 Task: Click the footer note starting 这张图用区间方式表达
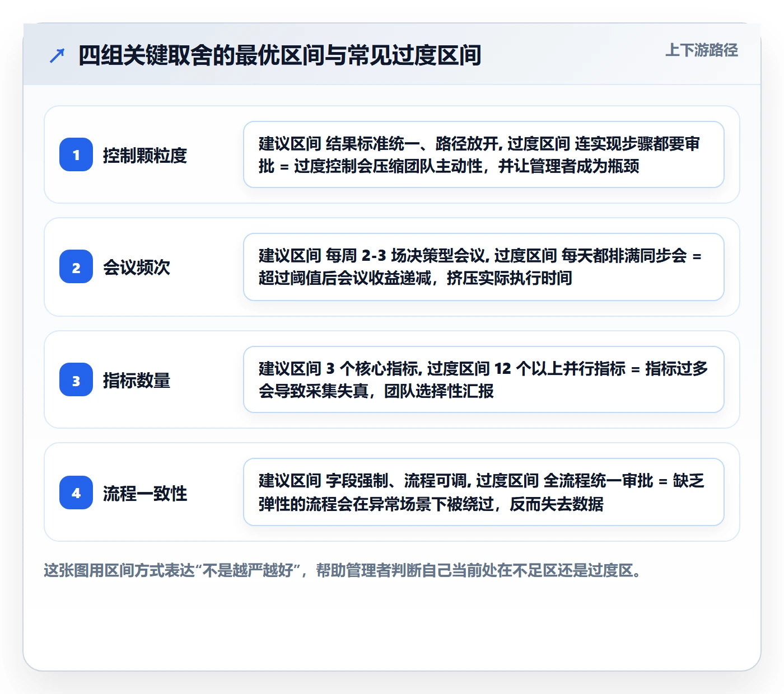(343, 570)
